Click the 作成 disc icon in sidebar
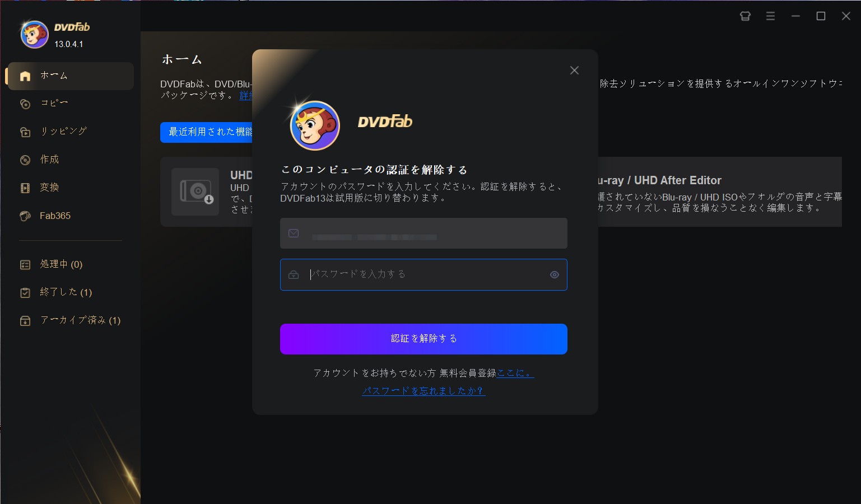Screen dimensions: 861x504 25,160
